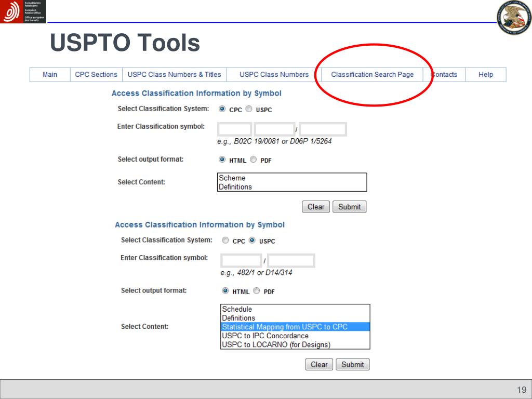The image size is (532, 399).
Task: Focus USPC symbol box after slash
Action: 291,261
